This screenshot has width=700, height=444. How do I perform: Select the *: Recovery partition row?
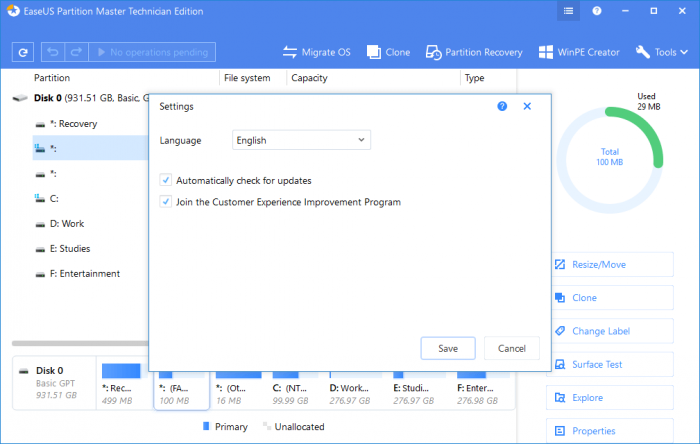(91, 124)
